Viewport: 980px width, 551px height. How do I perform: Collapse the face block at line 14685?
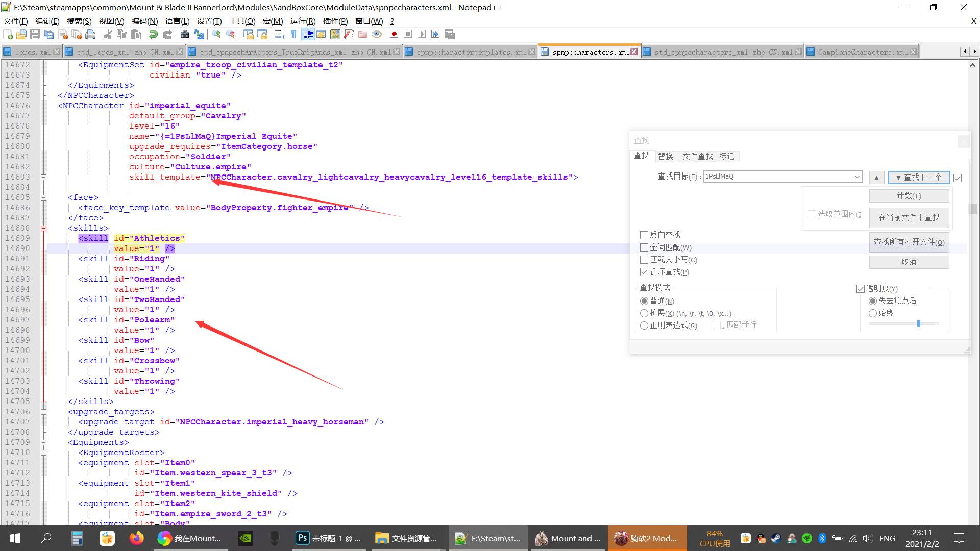pyautogui.click(x=44, y=197)
